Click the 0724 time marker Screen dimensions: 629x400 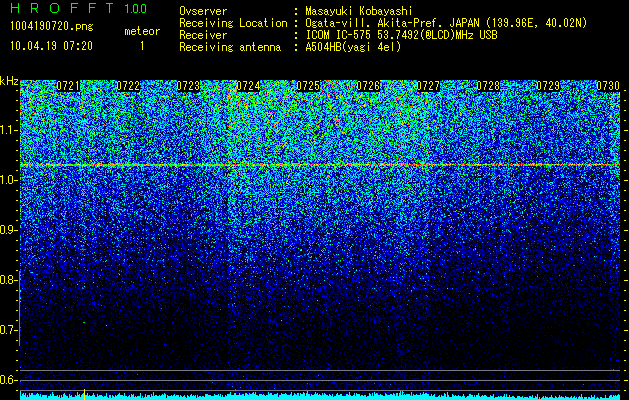(x=248, y=86)
